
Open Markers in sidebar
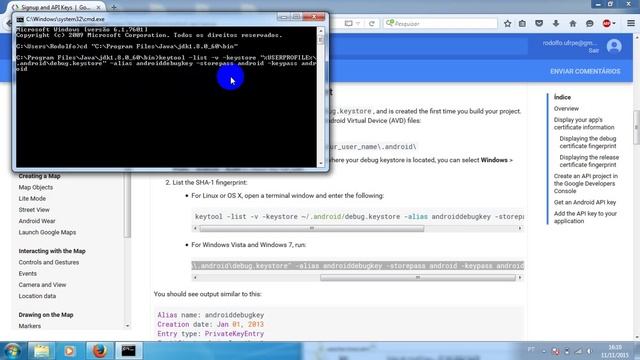coord(29,326)
